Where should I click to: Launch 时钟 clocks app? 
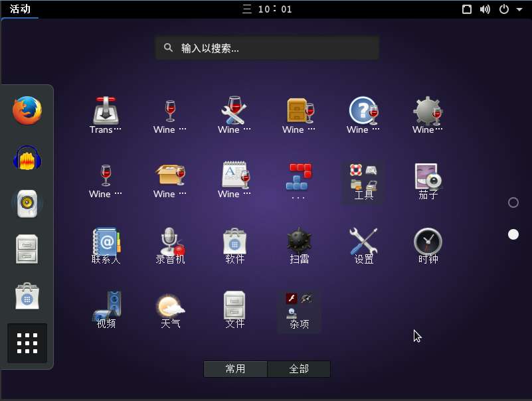[428, 246]
